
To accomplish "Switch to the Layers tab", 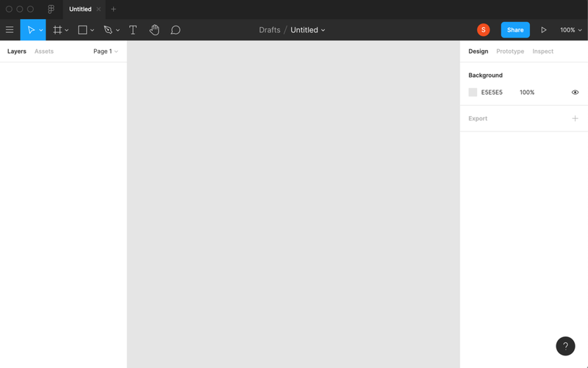I will [16, 51].
